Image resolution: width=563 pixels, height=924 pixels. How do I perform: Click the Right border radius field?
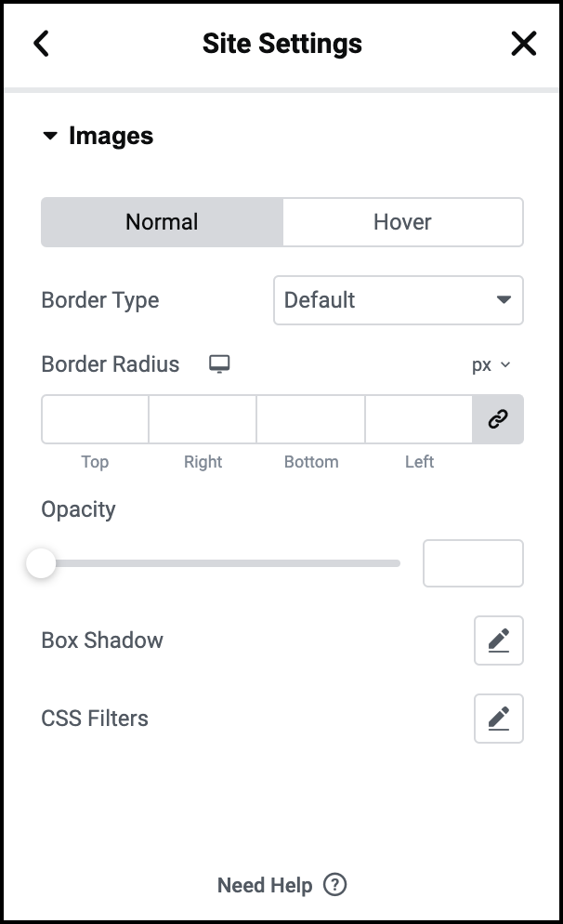pyautogui.click(x=203, y=419)
